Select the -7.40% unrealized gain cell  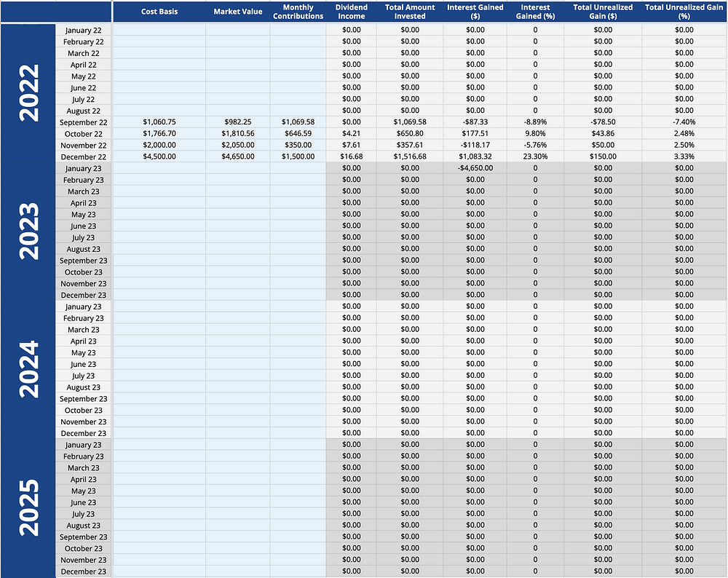click(x=684, y=122)
